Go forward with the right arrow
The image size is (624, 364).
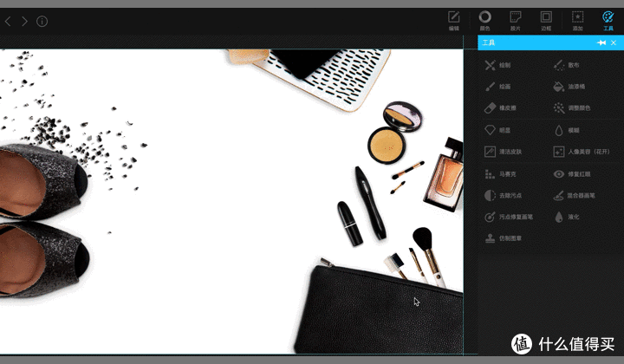click(x=24, y=21)
